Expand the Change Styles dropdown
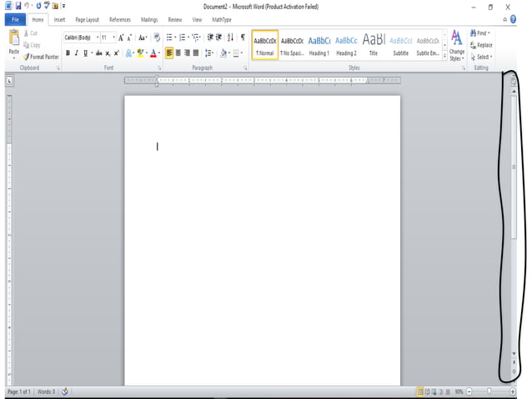This screenshot has width=532, height=399. pos(456,46)
